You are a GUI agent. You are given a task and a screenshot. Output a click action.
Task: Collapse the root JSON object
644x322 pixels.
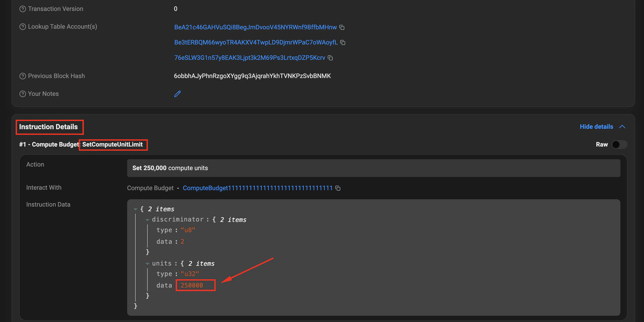[135, 209]
